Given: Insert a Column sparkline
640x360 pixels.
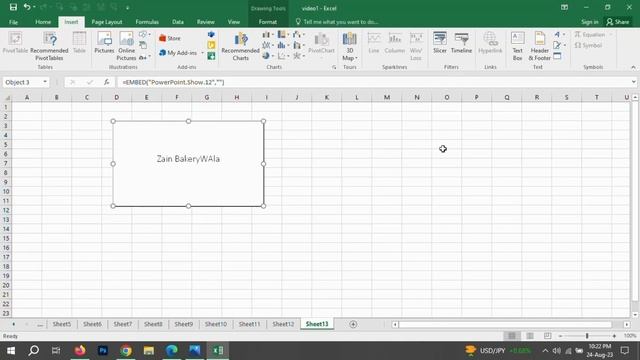Looking at the screenshot, I should (395, 43).
